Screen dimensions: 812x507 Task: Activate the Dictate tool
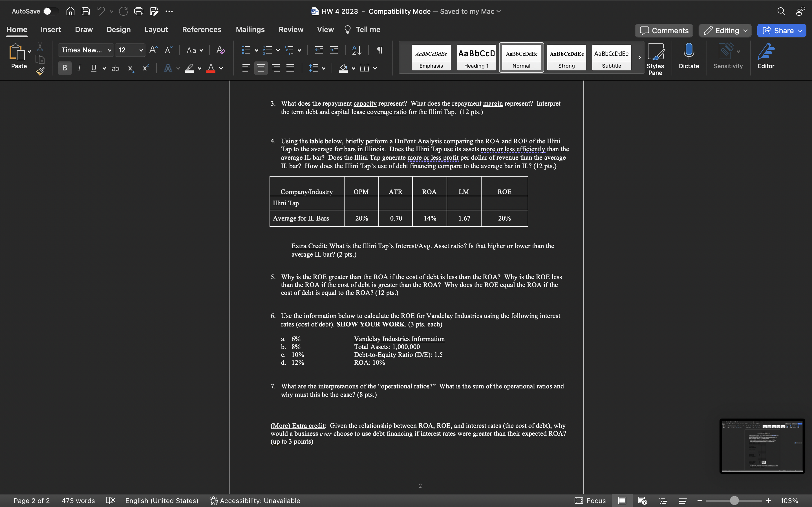689,57
